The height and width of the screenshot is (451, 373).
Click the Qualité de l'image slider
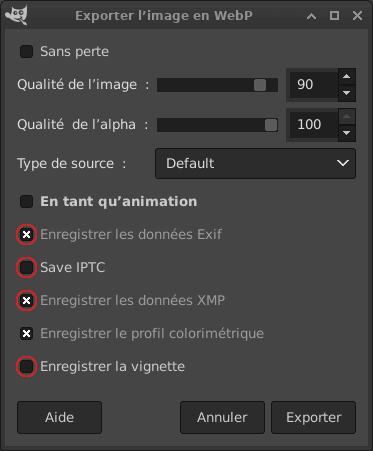click(x=217, y=85)
